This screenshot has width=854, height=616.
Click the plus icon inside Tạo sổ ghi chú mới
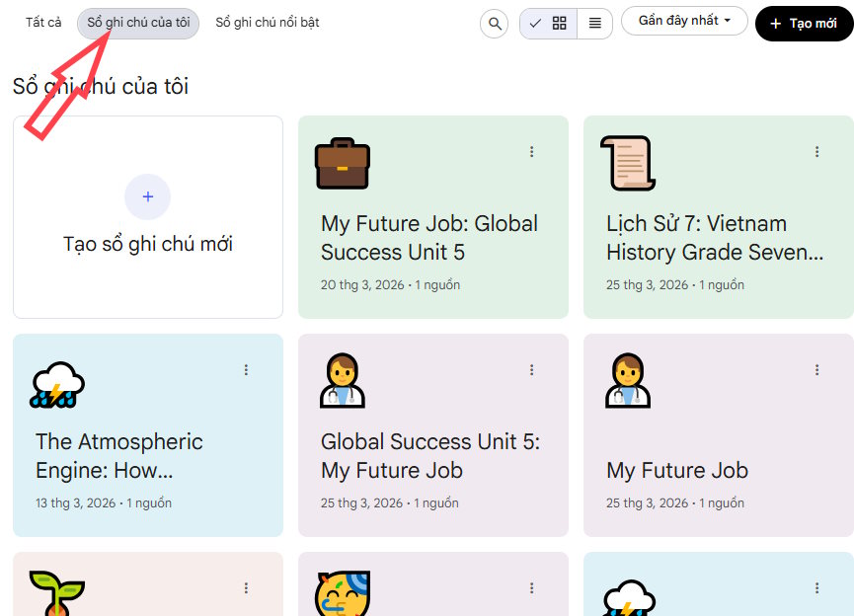point(147,196)
